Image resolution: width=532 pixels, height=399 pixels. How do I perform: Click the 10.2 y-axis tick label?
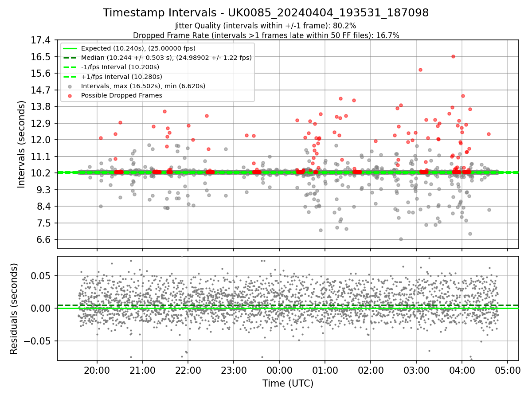pos(41,173)
